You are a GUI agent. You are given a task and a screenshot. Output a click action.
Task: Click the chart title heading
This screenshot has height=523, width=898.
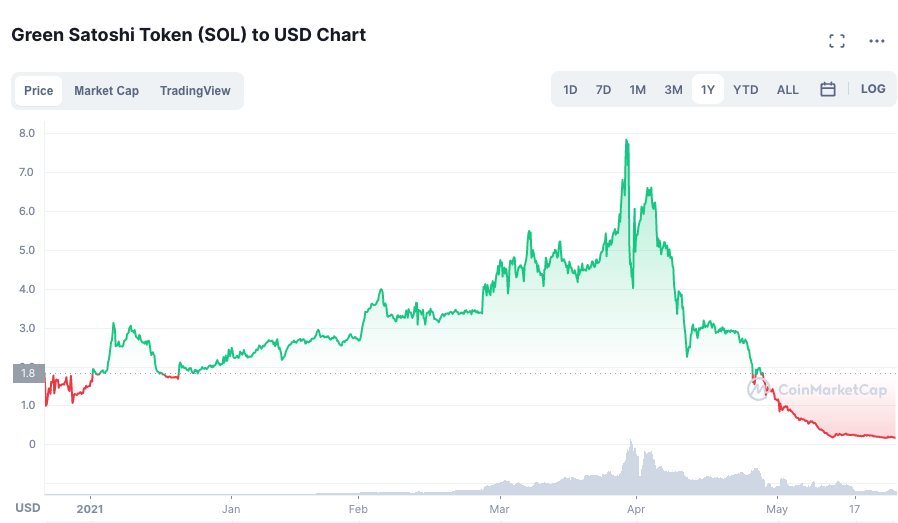tap(188, 35)
